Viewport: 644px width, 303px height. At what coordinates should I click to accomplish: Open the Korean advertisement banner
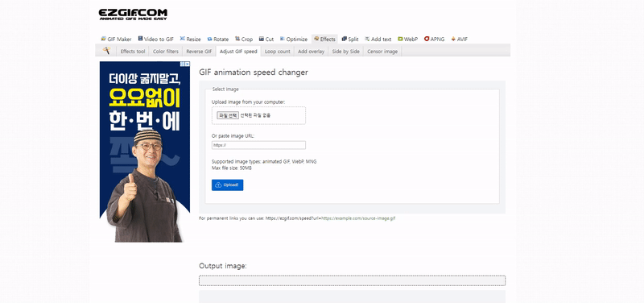[x=145, y=152]
